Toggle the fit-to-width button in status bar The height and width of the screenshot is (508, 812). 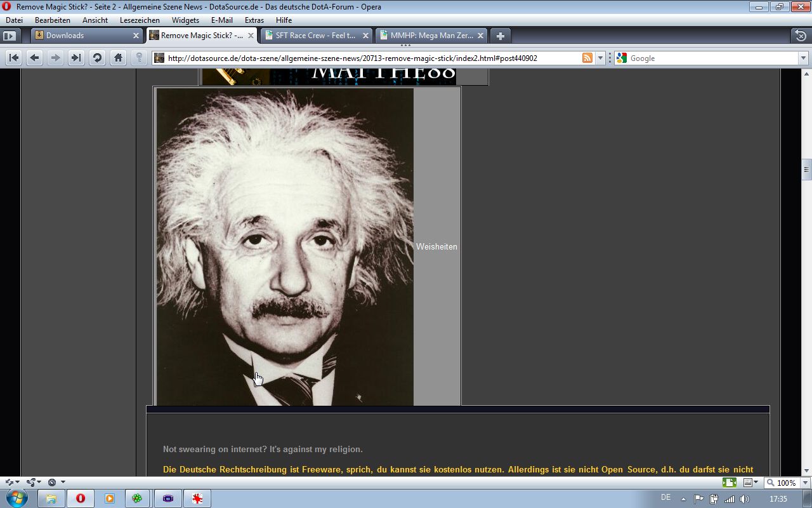tap(730, 483)
